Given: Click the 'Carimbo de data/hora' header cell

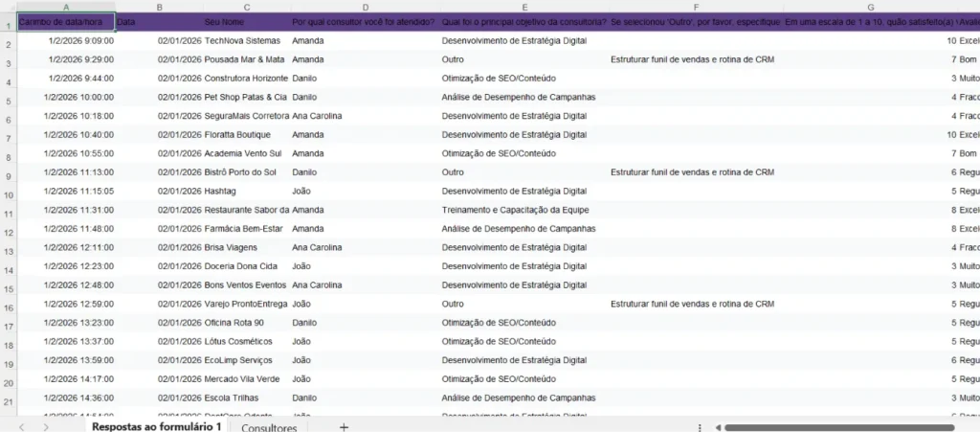Looking at the screenshot, I should coord(66,22).
